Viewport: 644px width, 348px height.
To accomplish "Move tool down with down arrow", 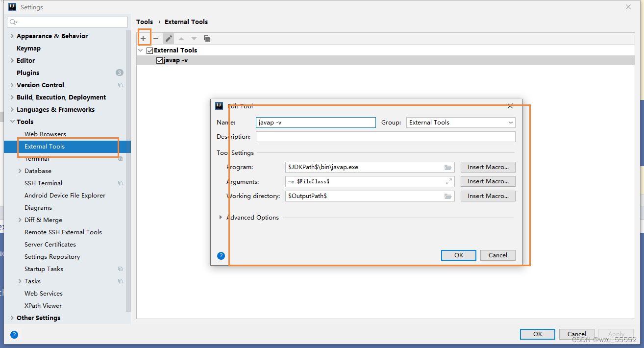I will pyautogui.click(x=194, y=38).
